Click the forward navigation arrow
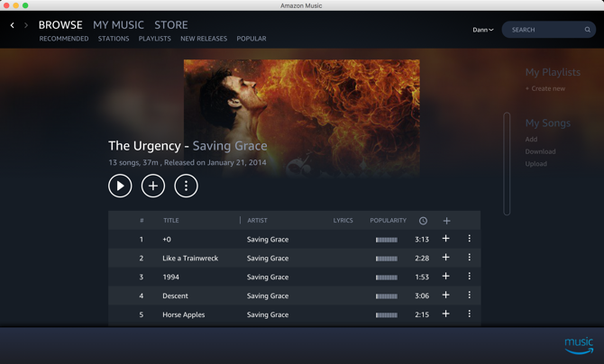This screenshot has width=604, height=364. (x=26, y=25)
